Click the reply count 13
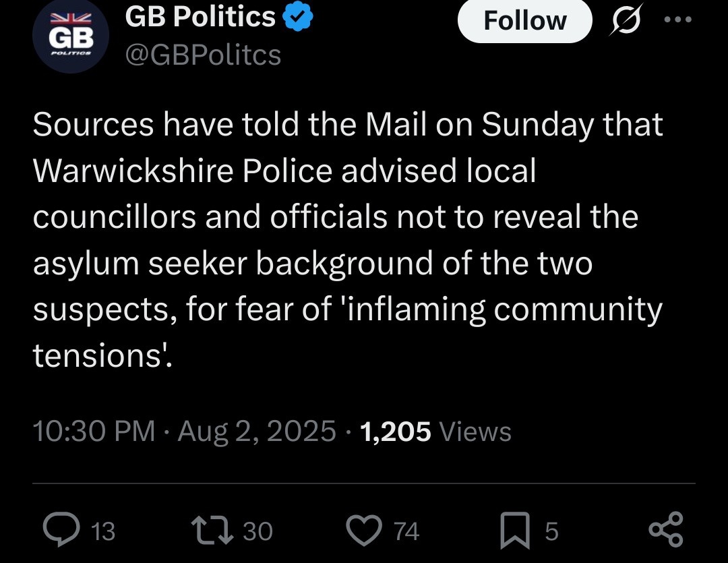The width and height of the screenshot is (728, 563). (102, 532)
